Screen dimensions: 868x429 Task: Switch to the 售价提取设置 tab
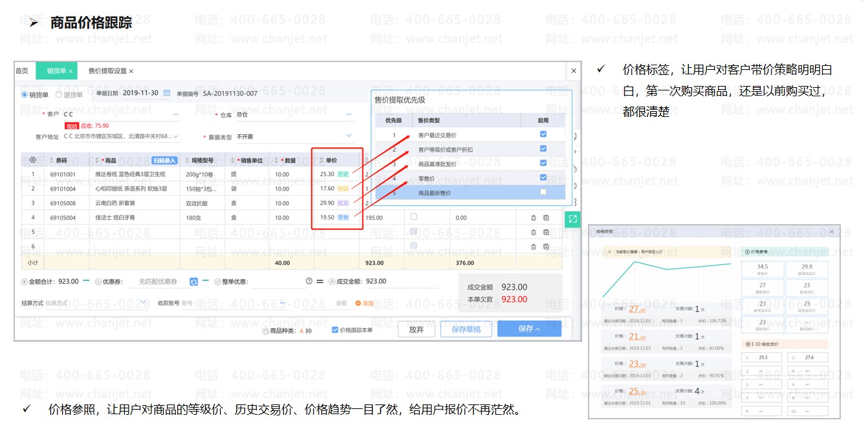pyautogui.click(x=107, y=71)
